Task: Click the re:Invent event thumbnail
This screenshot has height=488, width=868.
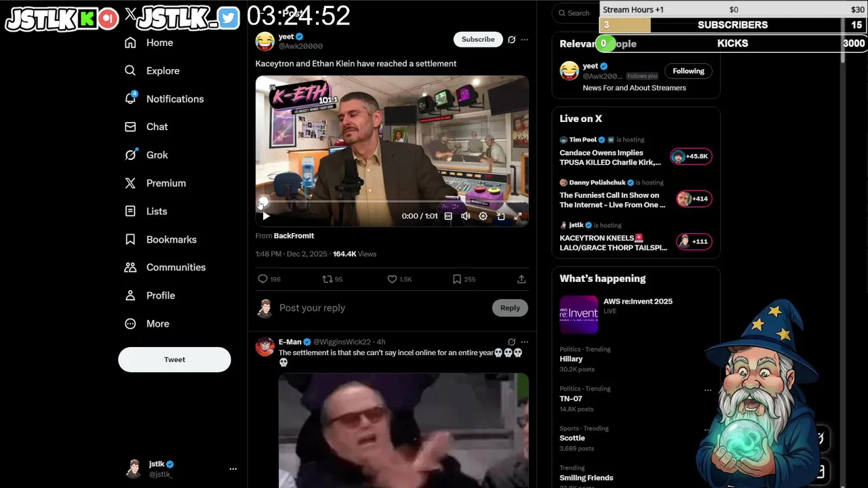Action: (x=578, y=314)
